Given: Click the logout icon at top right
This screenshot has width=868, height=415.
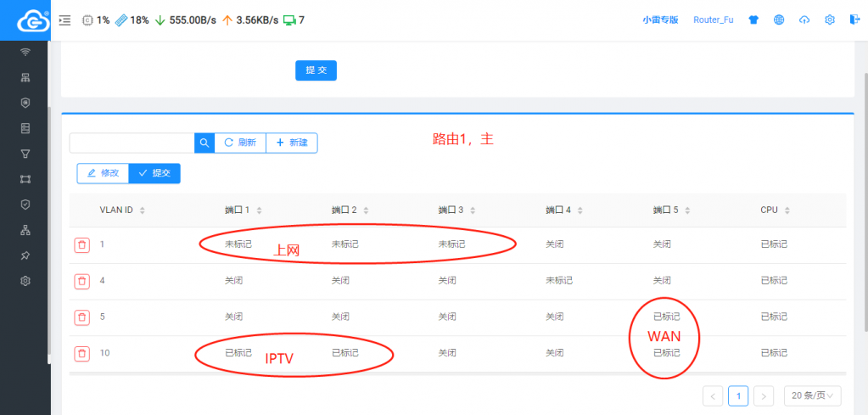Looking at the screenshot, I should (854, 20).
